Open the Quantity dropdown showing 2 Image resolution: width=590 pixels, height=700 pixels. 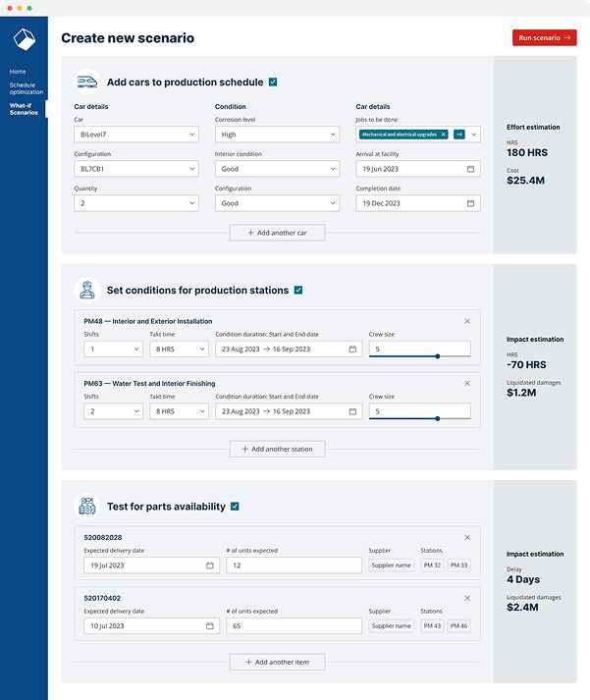pos(136,203)
